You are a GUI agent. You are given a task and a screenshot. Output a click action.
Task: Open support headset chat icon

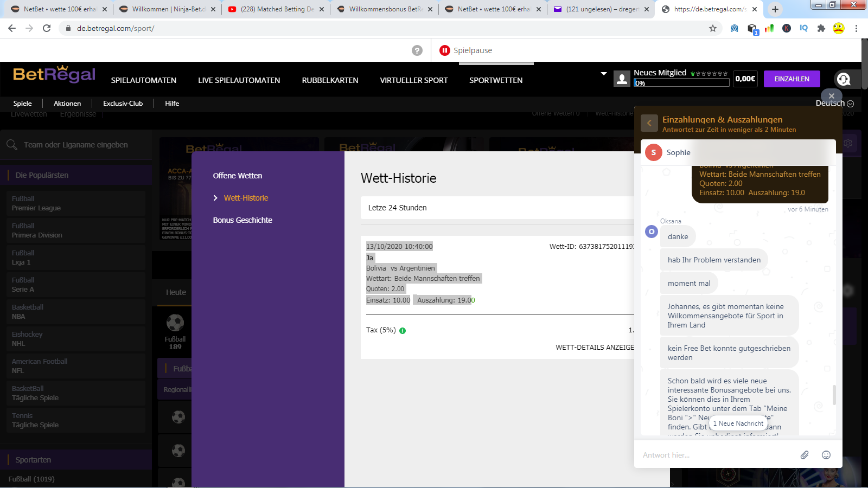(844, 79)
